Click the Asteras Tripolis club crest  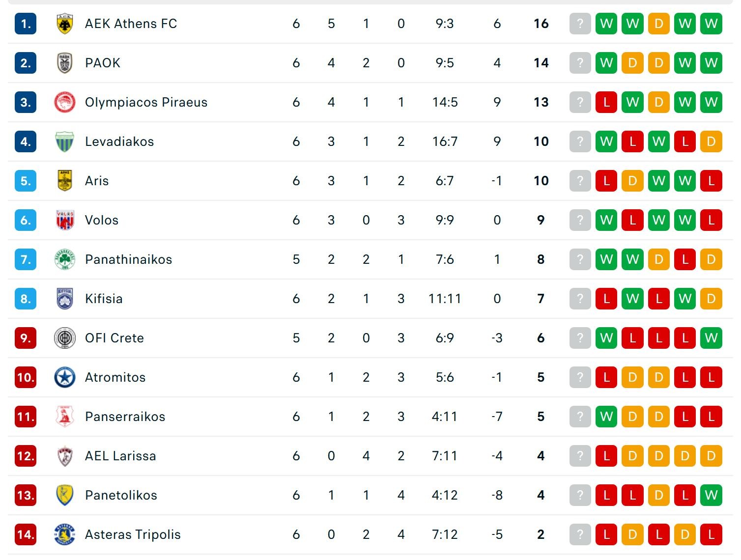point(64,534)
